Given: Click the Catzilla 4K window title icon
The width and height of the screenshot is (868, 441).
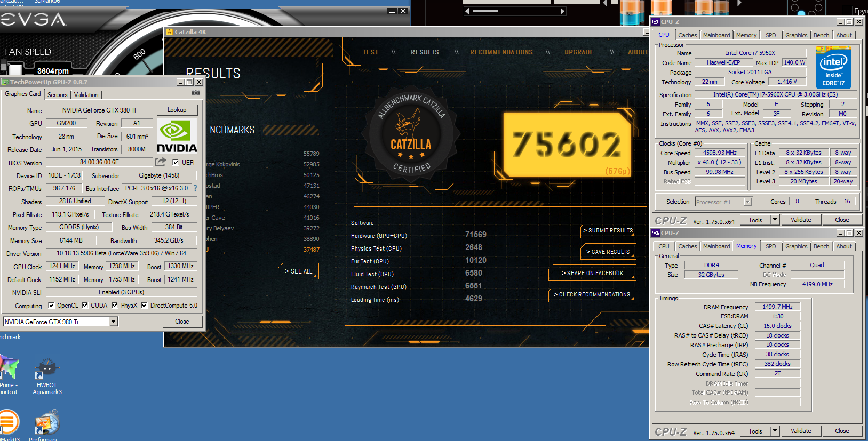Looking at the screenshot, I should [x=169, y=32].
